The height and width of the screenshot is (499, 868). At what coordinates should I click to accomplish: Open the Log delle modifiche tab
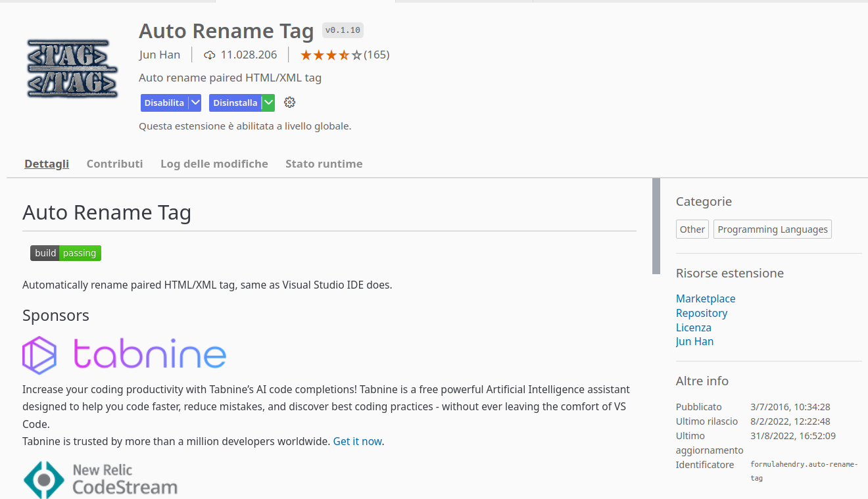214,164
